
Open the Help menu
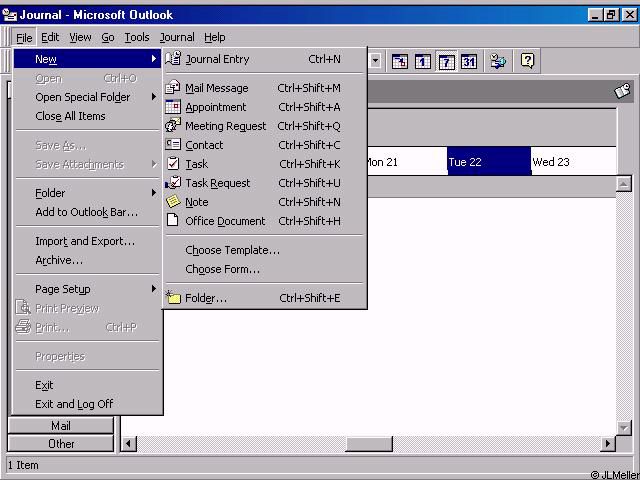click(215, 38)
